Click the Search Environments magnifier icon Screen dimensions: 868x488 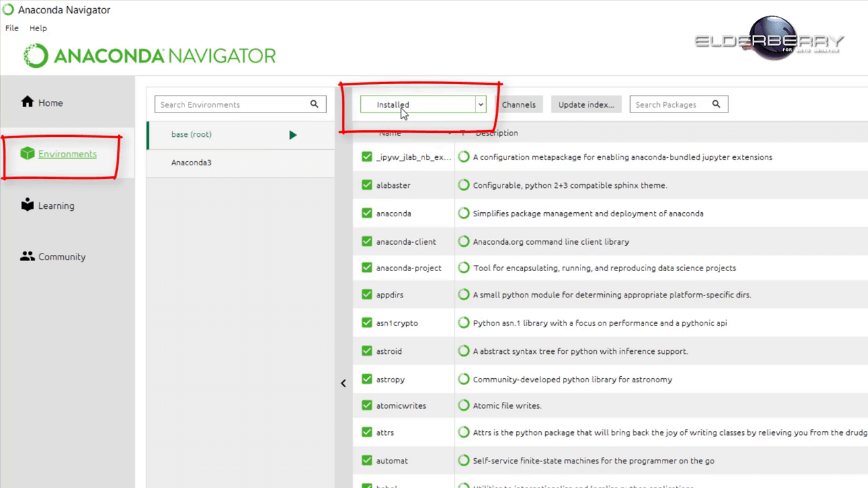[314, 104]
